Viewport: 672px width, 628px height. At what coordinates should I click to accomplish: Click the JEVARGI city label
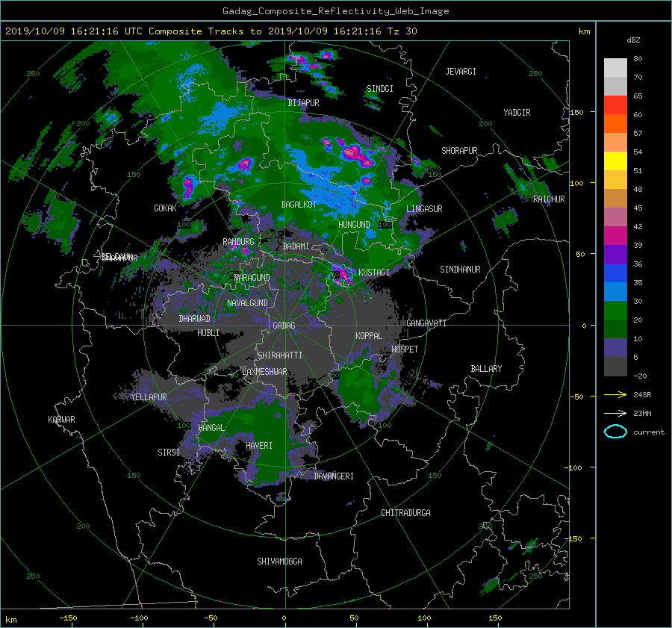(461, 72)
